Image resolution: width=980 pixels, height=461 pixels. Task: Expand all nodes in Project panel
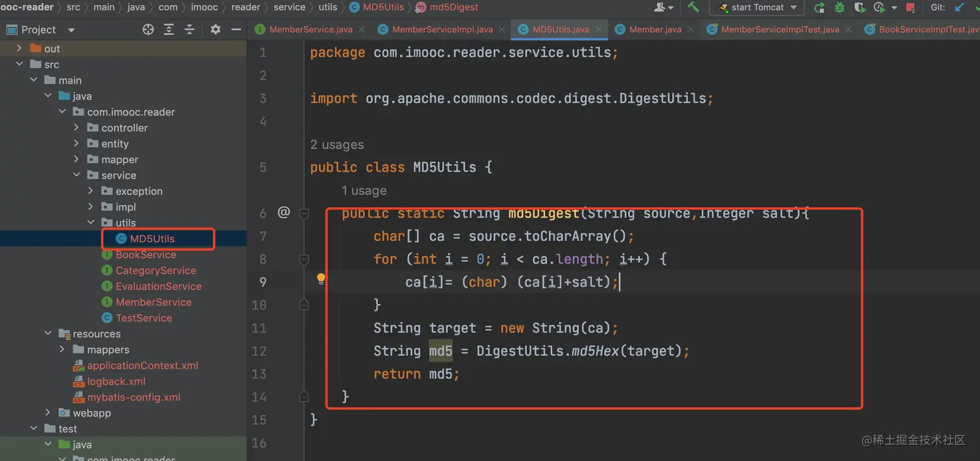pyautogui.click(x=169, y=29)
